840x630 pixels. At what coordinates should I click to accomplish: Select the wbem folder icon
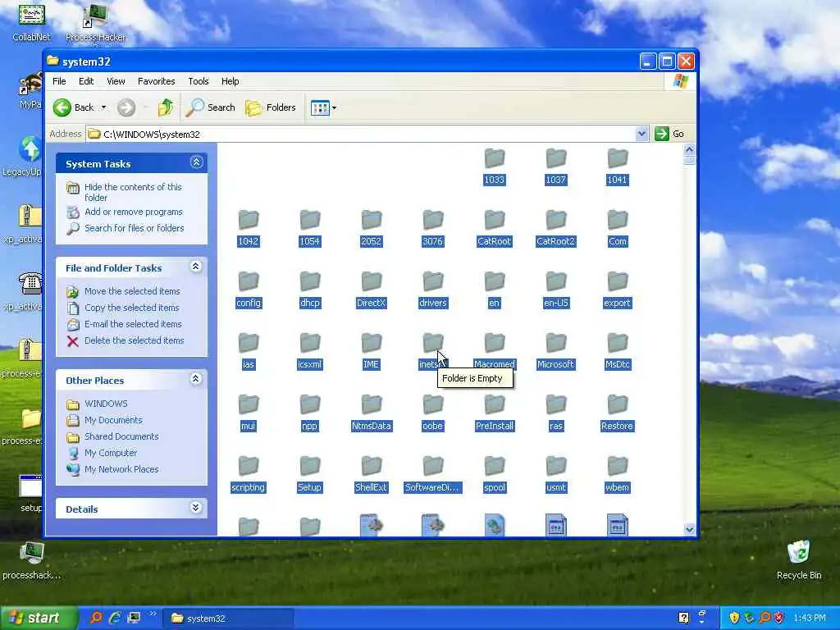617,467
